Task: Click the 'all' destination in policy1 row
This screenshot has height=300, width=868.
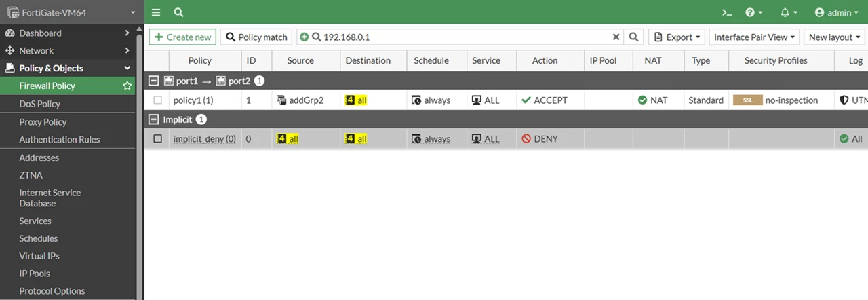Action: (356, 100)
